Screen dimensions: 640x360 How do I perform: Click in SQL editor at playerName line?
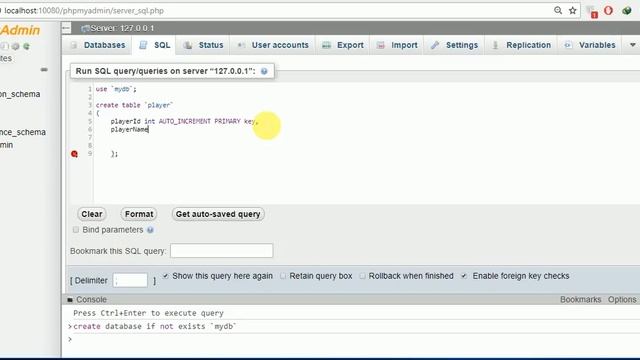[129, 129]
